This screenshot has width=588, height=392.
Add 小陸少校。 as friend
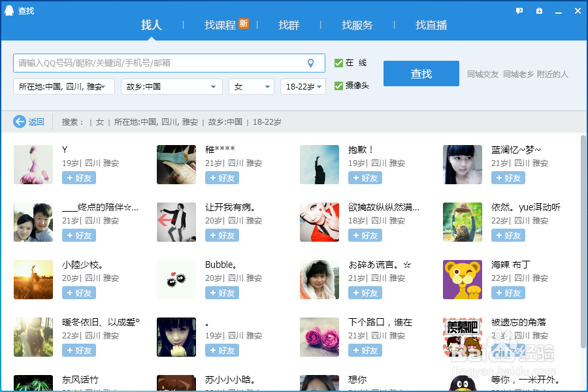[79, 293]
